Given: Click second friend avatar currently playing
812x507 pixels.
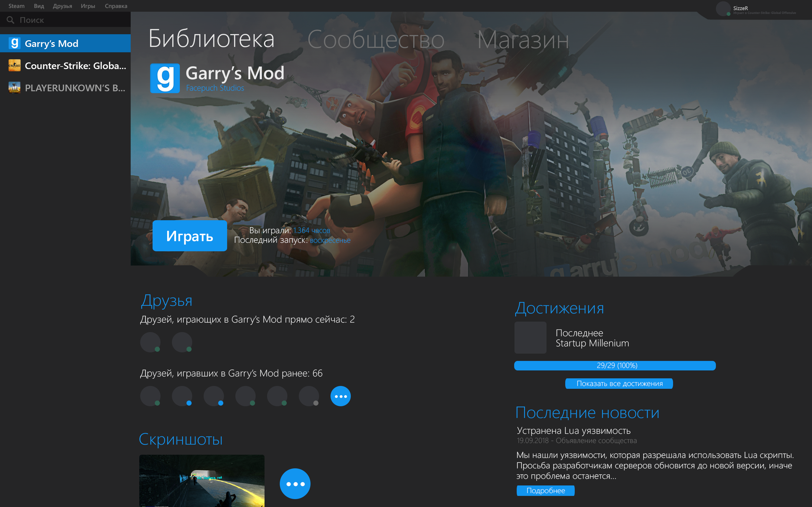Looking at the screenshot, I should click(182, 342).
